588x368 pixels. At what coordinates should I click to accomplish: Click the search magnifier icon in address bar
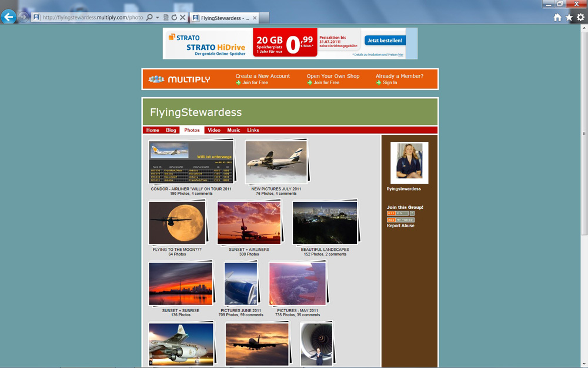click(149, 18)
